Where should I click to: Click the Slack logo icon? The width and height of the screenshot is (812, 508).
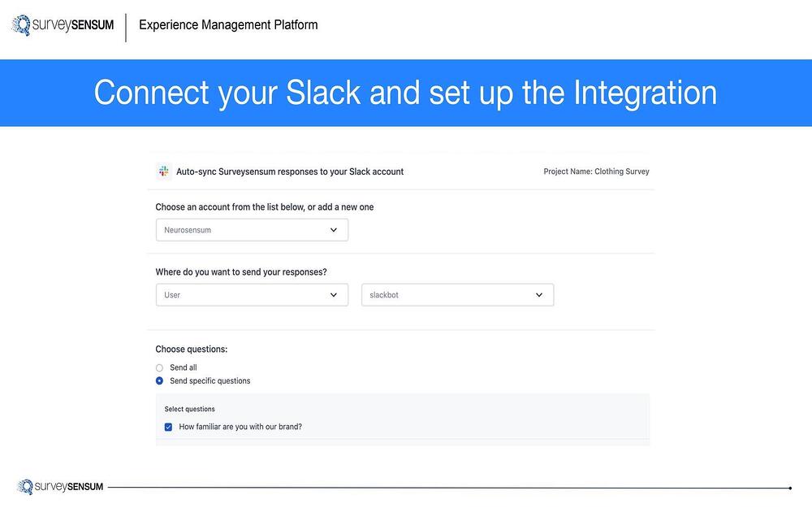[x=164, y=172]
